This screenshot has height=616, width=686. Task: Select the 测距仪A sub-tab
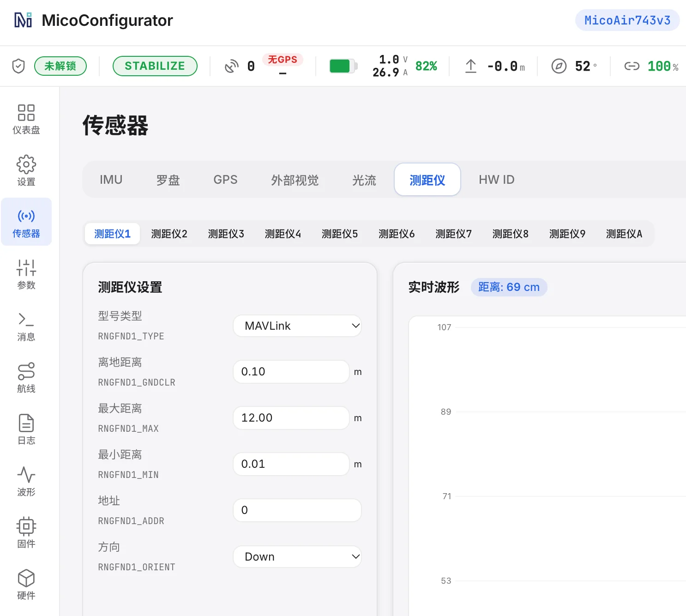tap(624, 234)
